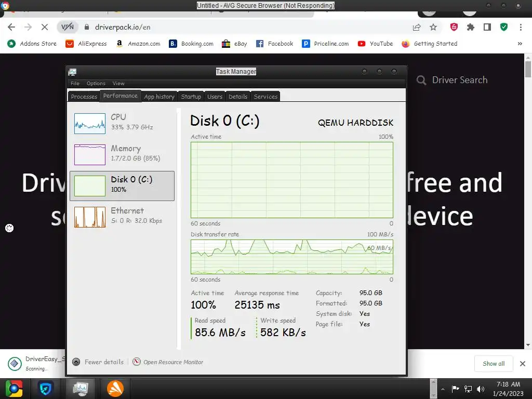This screenshot has height=399, width=532.
Task: Open Task Manager File menu
Action: pyautogui.click(x=75, y=84)
